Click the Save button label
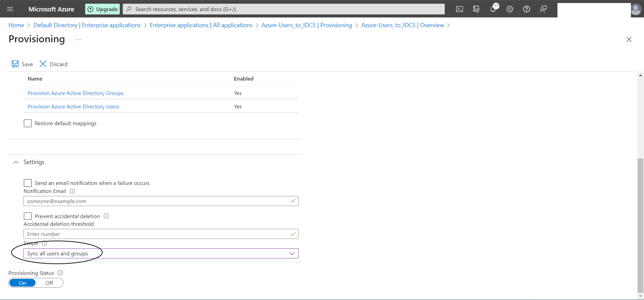 tap(27, 64)
